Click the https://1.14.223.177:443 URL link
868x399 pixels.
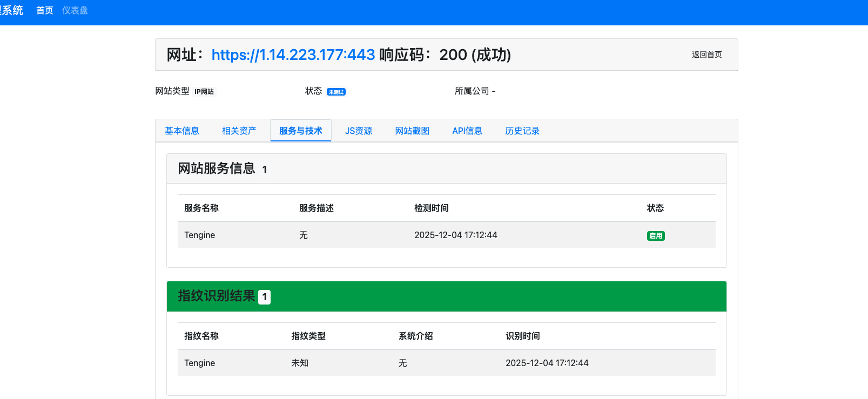293,55
